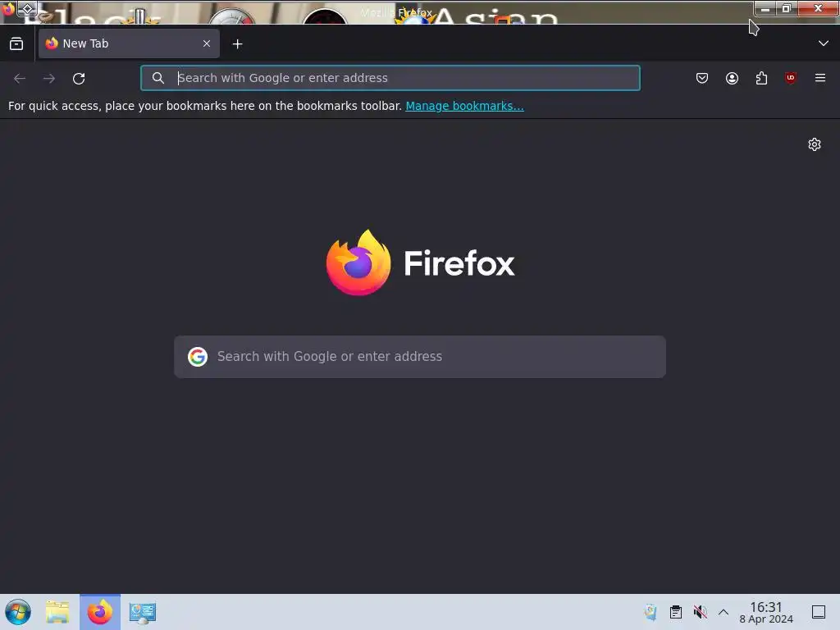This screenshot has width=840, height=630.
Task: Open the Save to Pocket button
Action: tap(702, 78)
